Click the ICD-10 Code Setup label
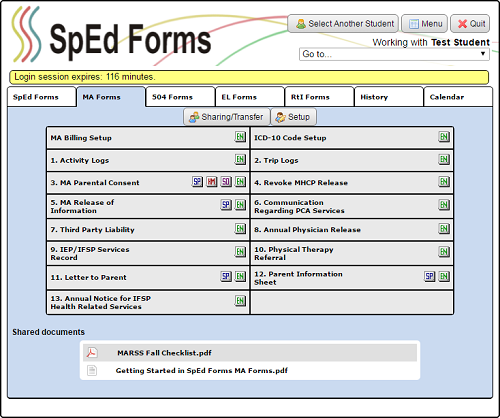500x418 pixels. 290,138
